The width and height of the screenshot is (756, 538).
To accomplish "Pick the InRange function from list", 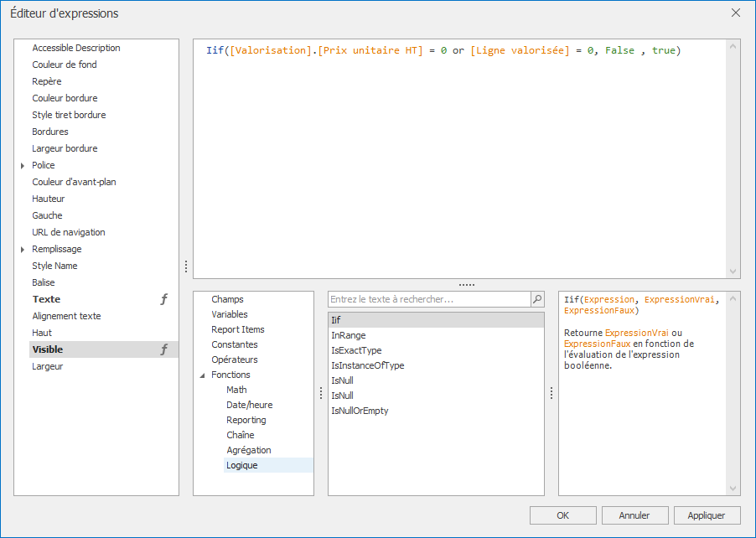I will tap(348, 335).
